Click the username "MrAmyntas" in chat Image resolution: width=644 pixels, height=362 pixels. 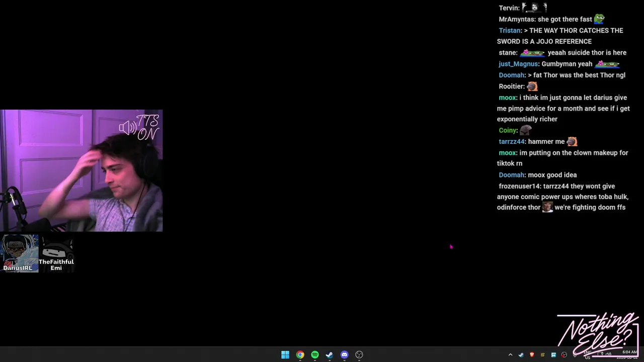(516, 19)
